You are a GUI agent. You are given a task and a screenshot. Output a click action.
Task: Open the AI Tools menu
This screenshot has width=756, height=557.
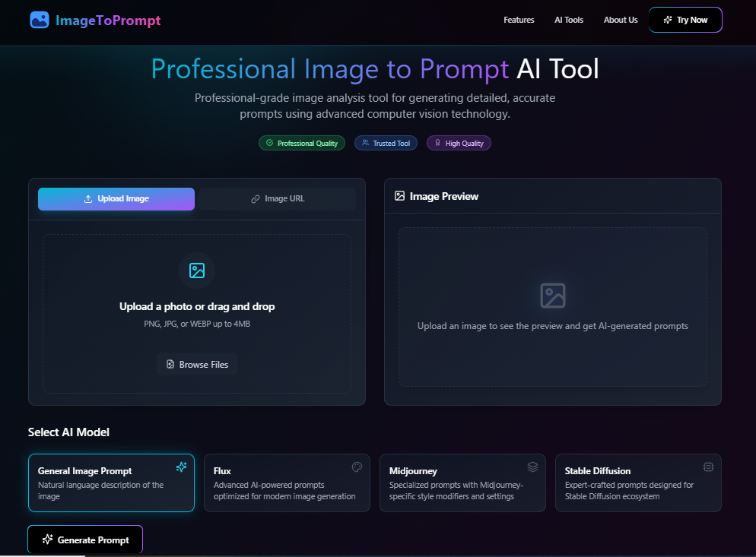click(568, 20)
